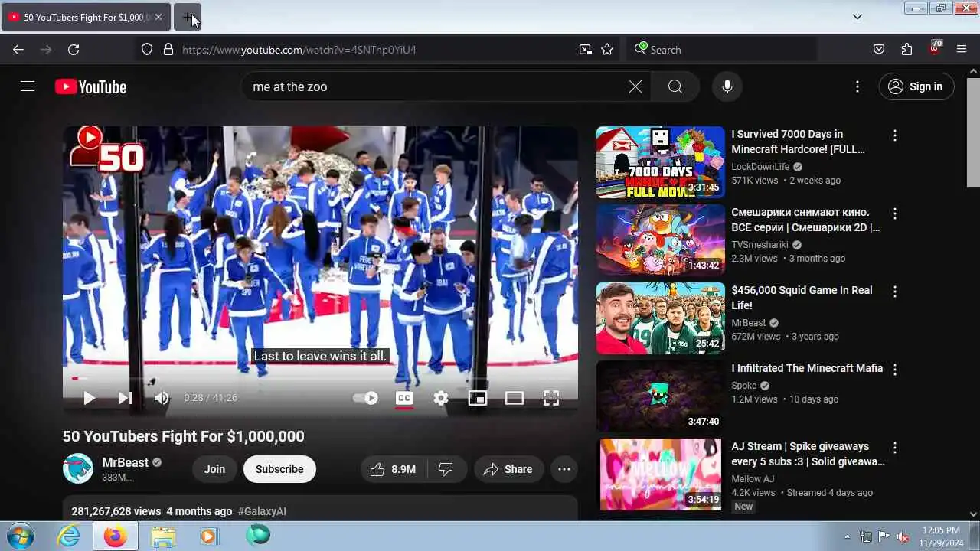The height and width of the screenshot is (551, 980).
Task: Enter full screen mode
Action: click(x=551, y=398)
